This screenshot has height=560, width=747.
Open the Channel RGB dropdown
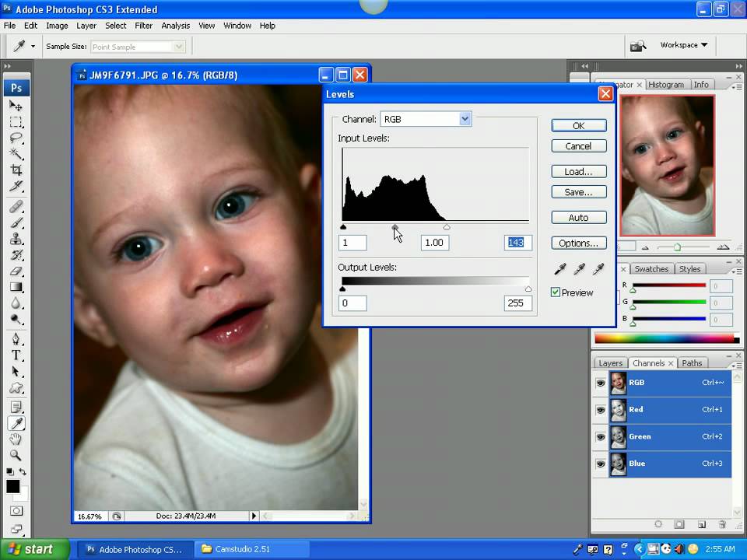click(x=465, y=119)
